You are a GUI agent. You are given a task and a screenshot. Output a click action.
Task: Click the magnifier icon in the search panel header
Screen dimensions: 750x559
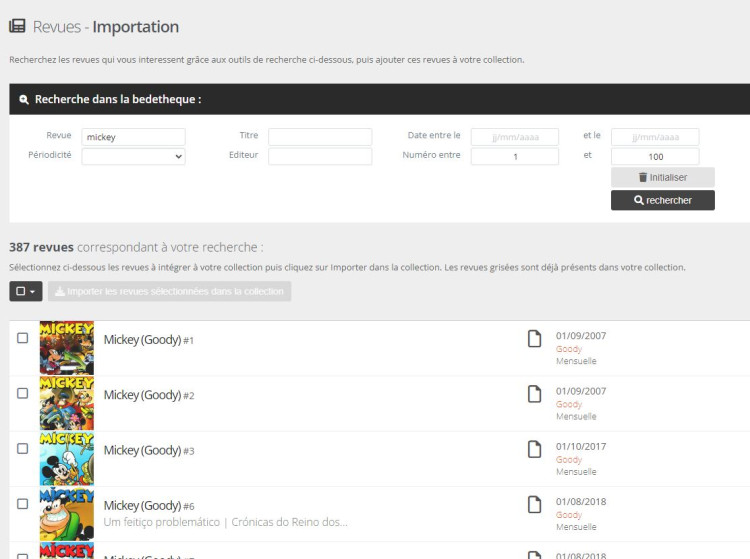24,100
